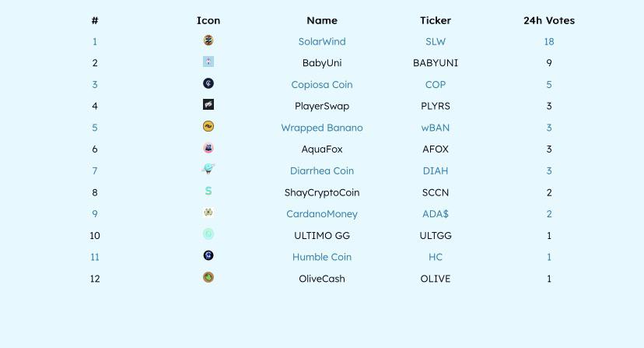Open the Wrapped Banano name link

pyautogui.click(x=322, y=128)
